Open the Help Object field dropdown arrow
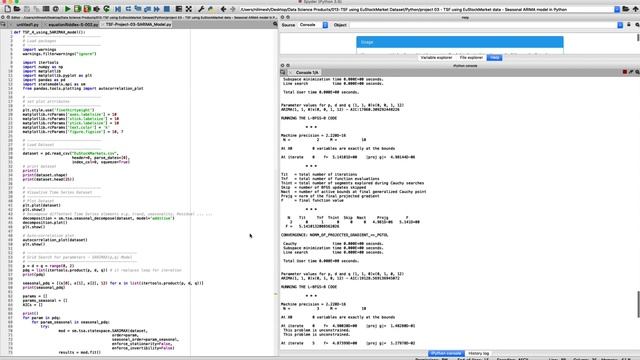The width and height of the screenshot is (640, 360). pyautogui.click(x=620, y=25)
